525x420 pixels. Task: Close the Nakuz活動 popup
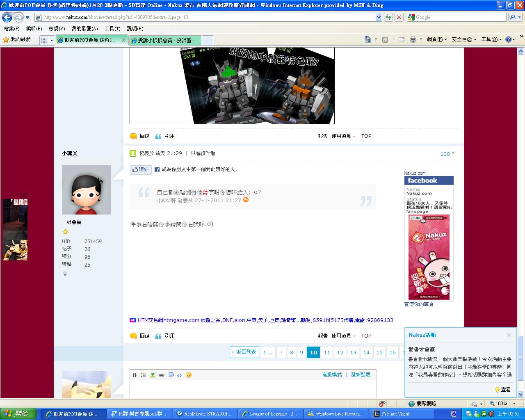(x=509, y=335)
